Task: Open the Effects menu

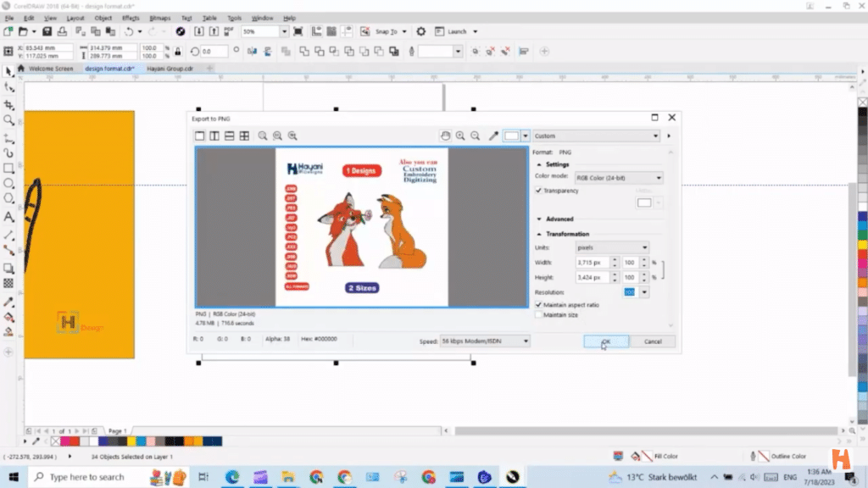Action: tap(131, 18)
